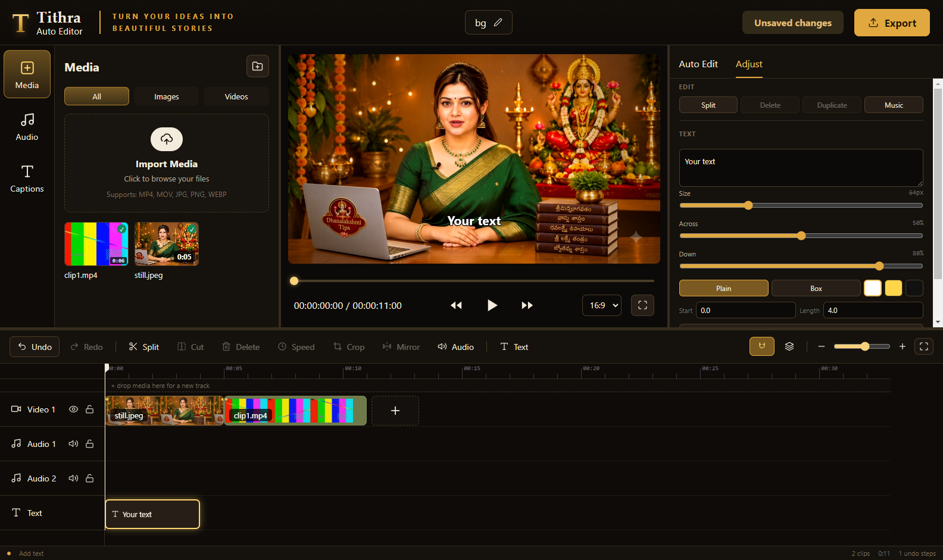Click the Music button in Edit section

point(894,105)
